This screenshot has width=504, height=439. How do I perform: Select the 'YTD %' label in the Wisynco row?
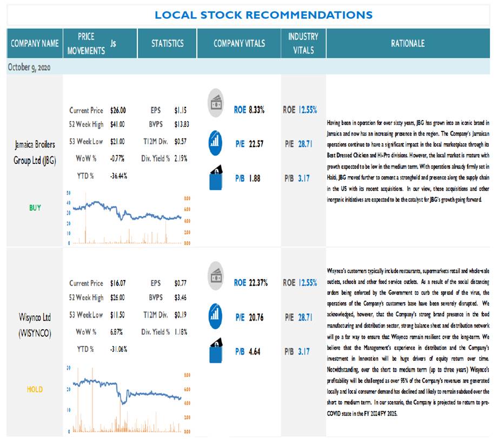[85, 349]
